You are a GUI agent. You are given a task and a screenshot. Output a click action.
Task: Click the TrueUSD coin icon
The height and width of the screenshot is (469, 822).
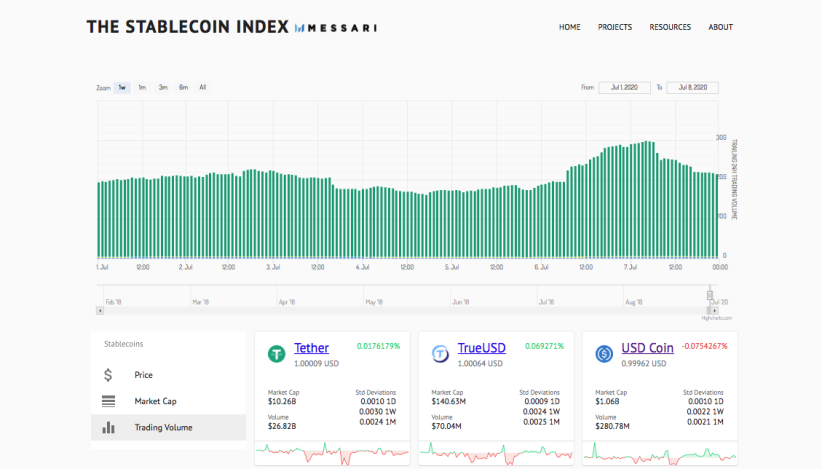click(440, 354)
